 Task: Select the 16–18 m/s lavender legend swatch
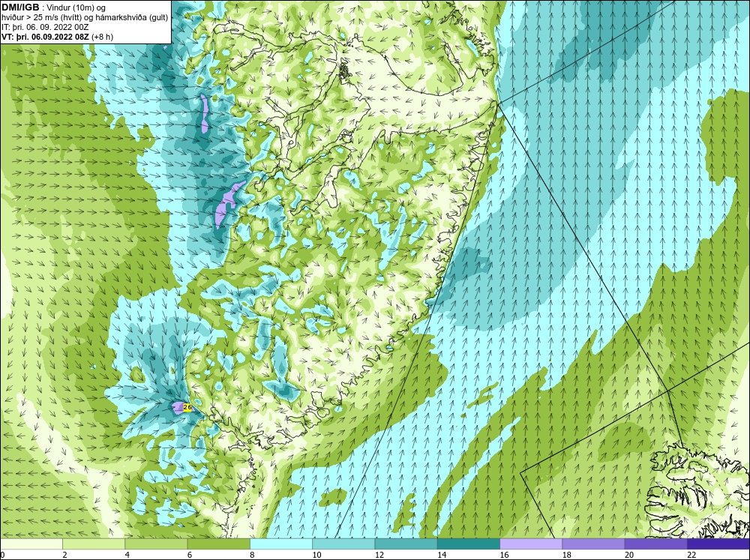(531, 544)
